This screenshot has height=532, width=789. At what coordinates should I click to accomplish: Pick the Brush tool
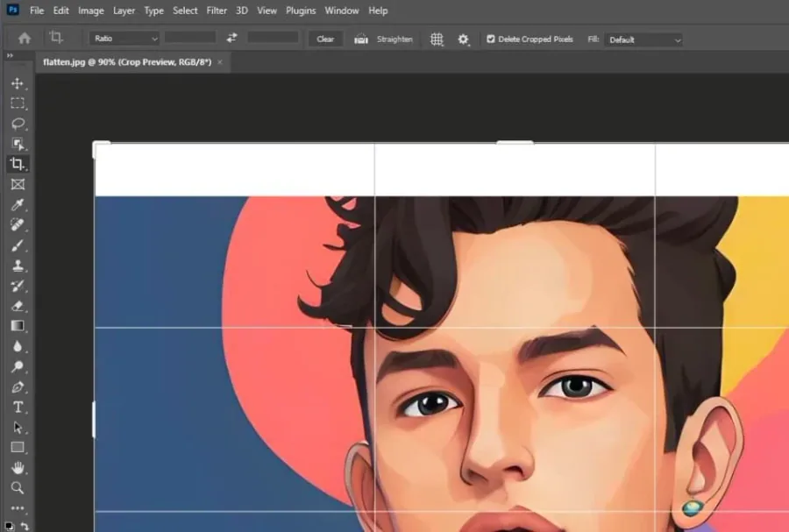point(18,245)
